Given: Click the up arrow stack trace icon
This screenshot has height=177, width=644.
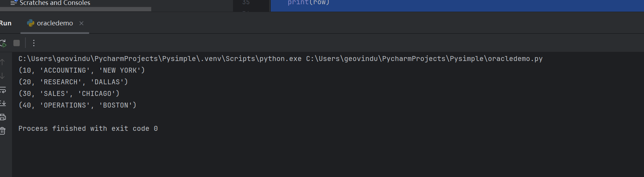Looking at the screenshot, I should tap(2, 62).
